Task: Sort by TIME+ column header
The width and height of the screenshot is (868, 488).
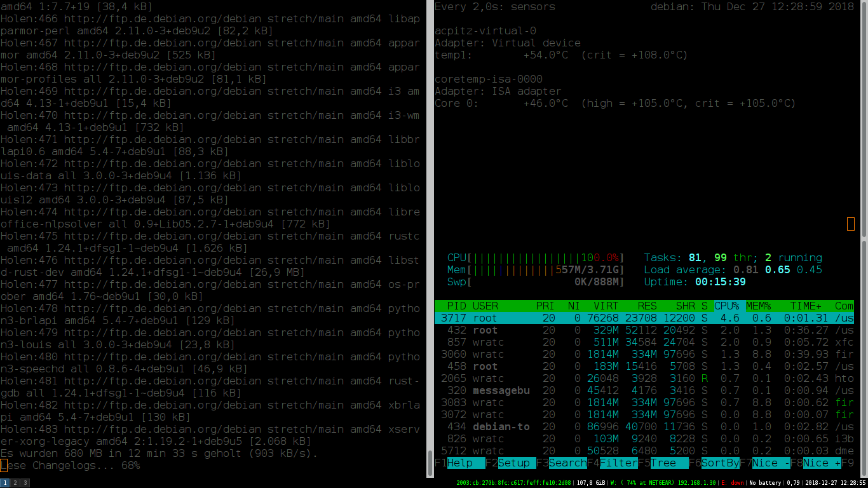Action: [806, 306]
